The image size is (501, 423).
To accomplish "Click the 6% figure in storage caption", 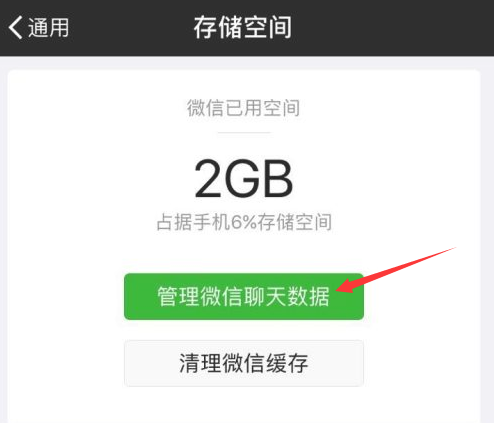I will [243, 222].
